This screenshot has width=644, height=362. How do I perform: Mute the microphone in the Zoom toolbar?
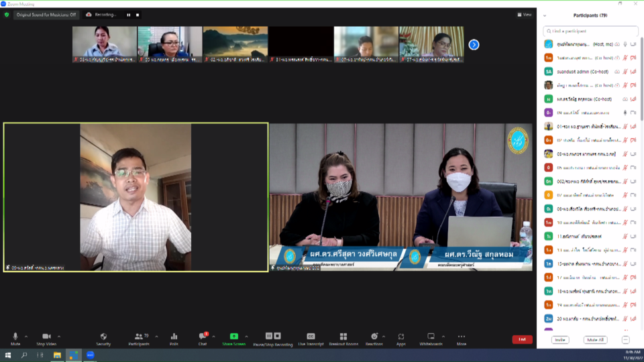(x=15, y=337)
